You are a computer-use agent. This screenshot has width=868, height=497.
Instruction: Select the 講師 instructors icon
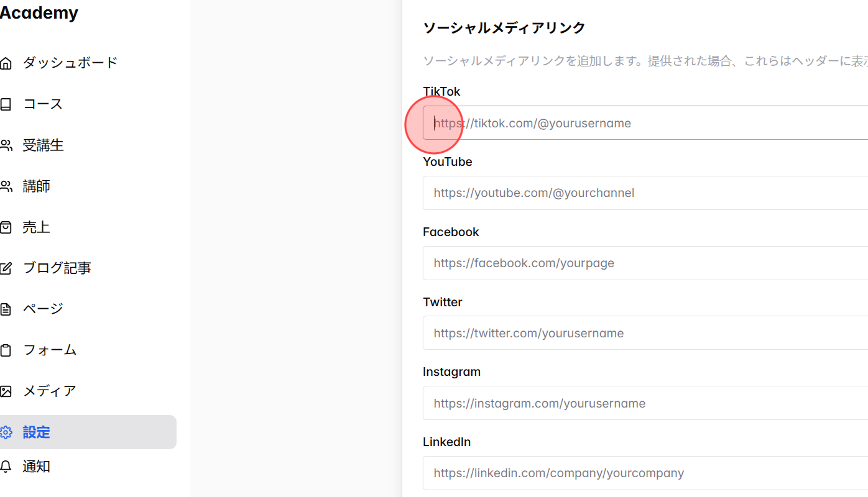click(x=6, y=186)
